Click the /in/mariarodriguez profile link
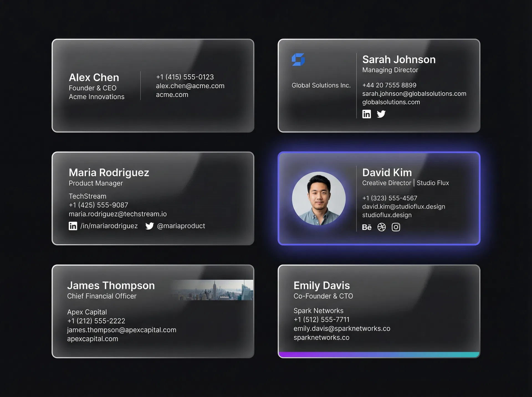The width and height of the screenshot is (532, 397). coord(109,226)
